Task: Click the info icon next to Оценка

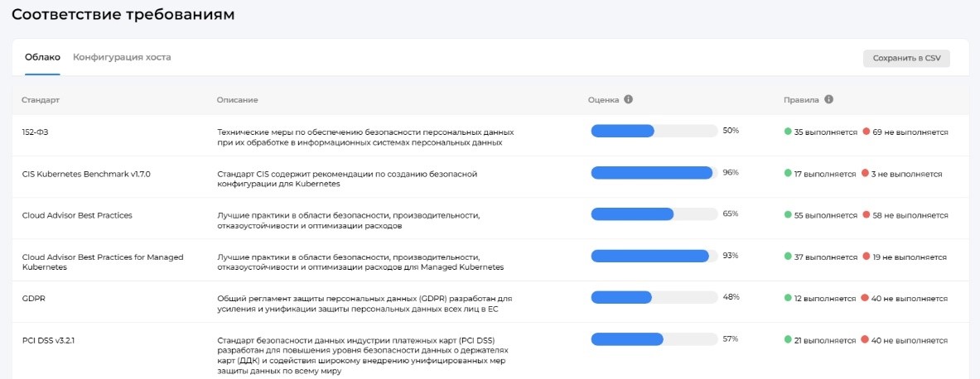Action: pyautogui.click(x=629, y=99)
